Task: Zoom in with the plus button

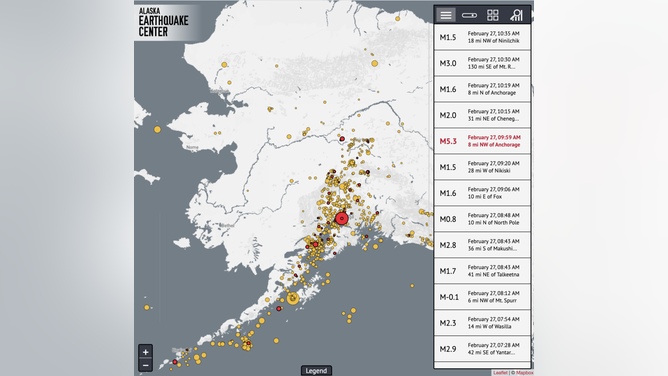Action: (x=145, y=352)
